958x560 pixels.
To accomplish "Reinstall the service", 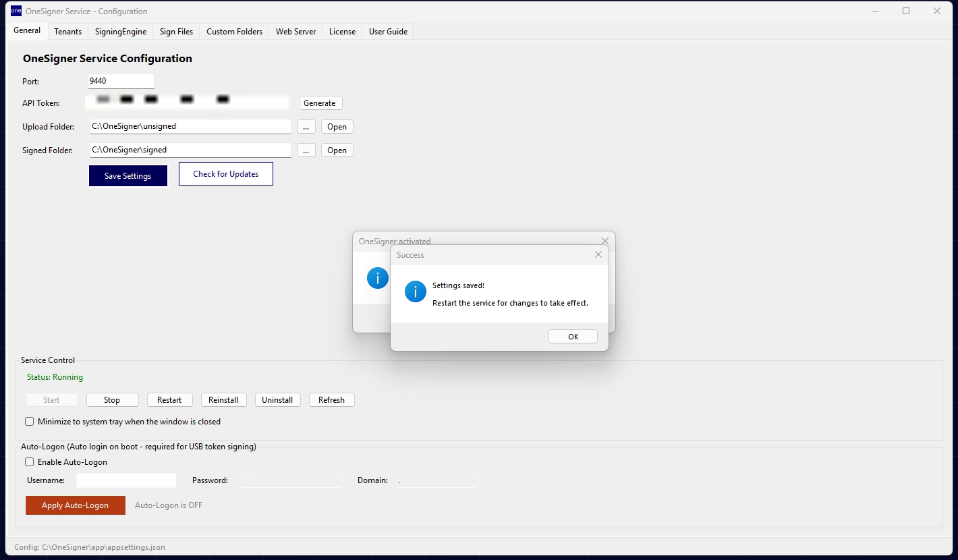I will point(223,400).
